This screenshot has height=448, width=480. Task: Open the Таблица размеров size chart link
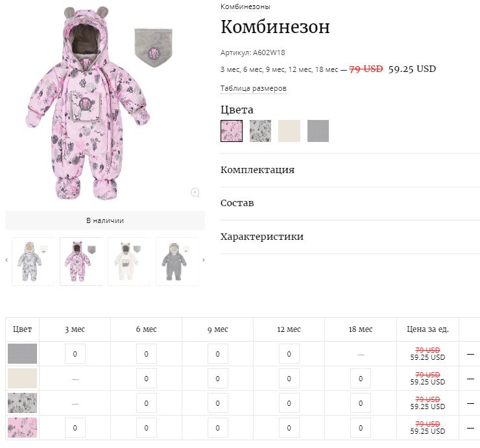click(x=253, y=88)
